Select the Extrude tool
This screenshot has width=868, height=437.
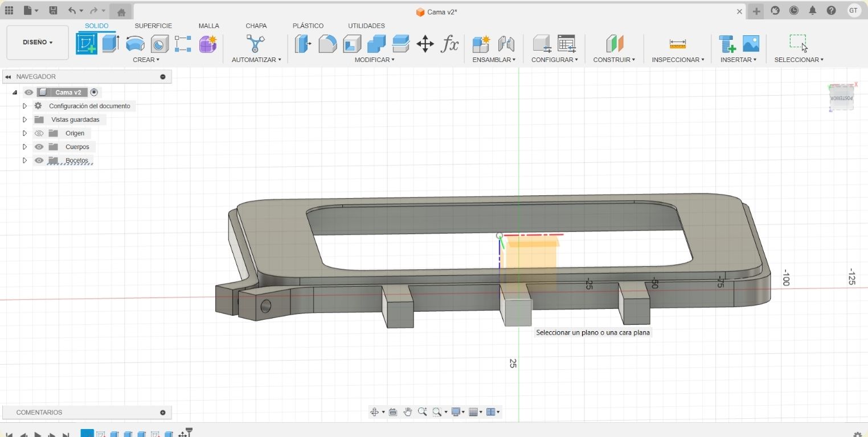[x=110, y=44]
